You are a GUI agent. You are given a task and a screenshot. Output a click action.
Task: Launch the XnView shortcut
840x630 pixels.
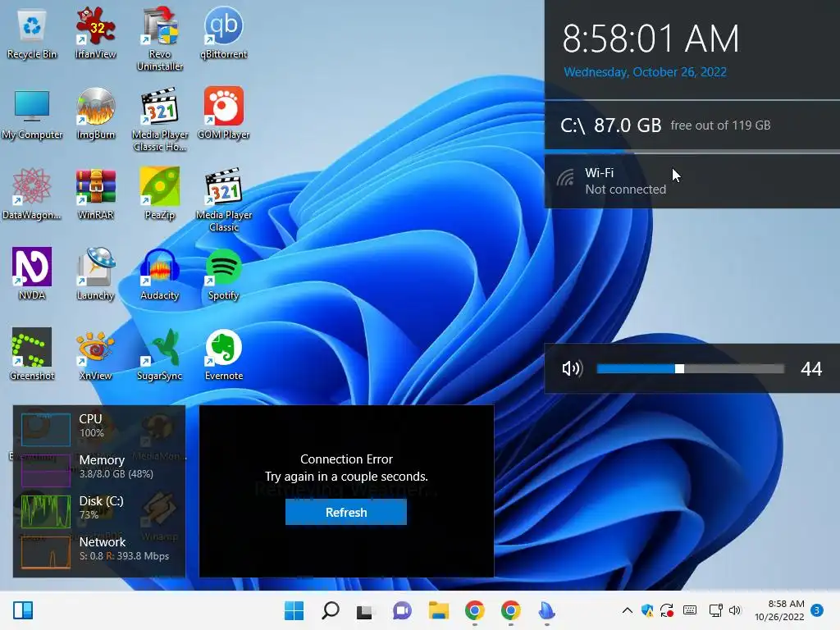tap(95, 354)
